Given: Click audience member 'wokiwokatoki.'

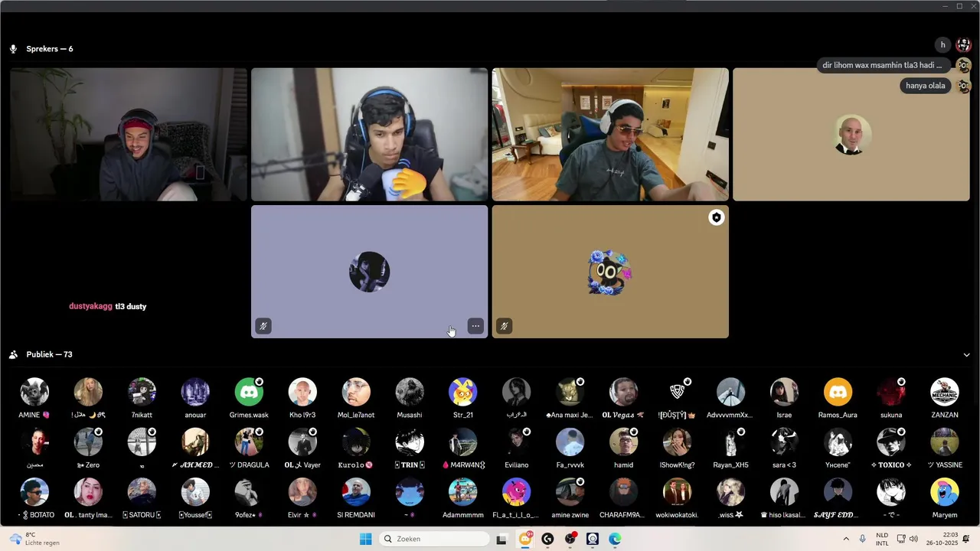Looking at the screenshot, I should (x=677, y=498).
